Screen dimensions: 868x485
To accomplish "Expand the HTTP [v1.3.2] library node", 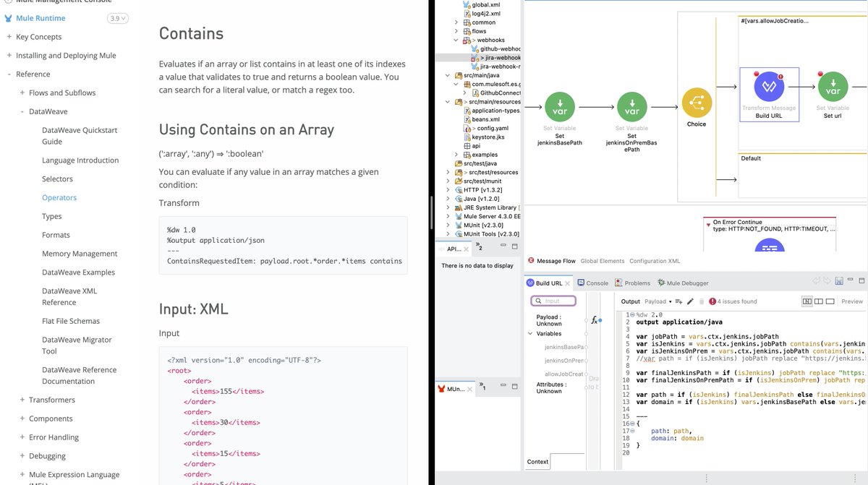I will 448,190.
